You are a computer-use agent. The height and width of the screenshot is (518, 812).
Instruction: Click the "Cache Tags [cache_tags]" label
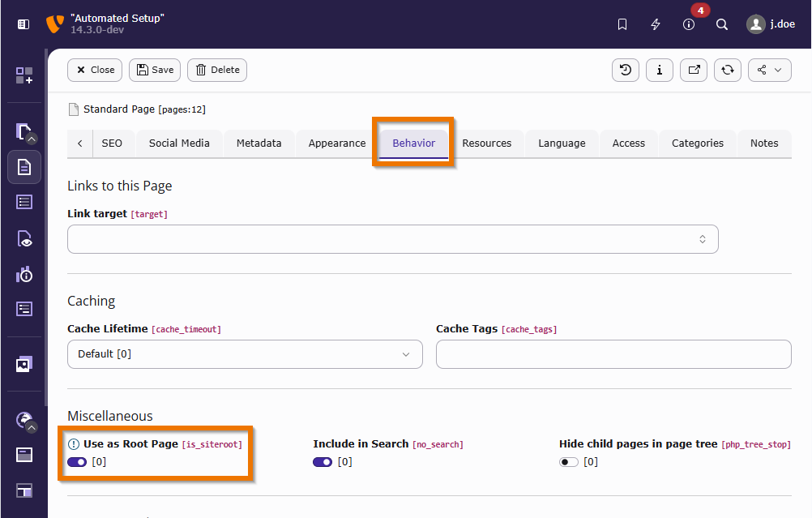point(496,329)
